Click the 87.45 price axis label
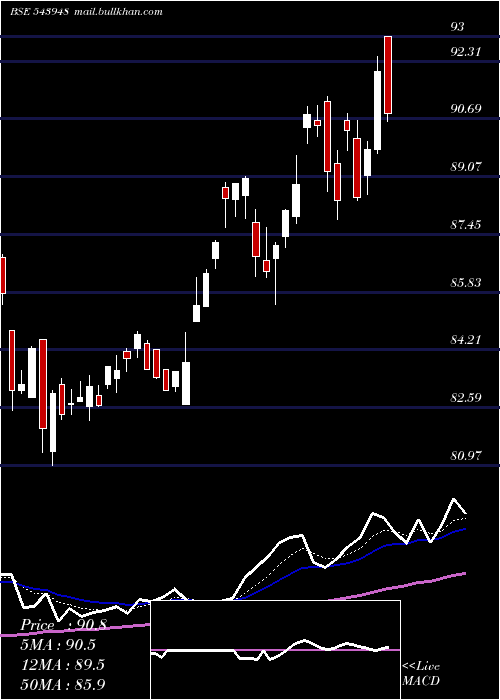This screenshot has height=700, width=500. (466, 225)
